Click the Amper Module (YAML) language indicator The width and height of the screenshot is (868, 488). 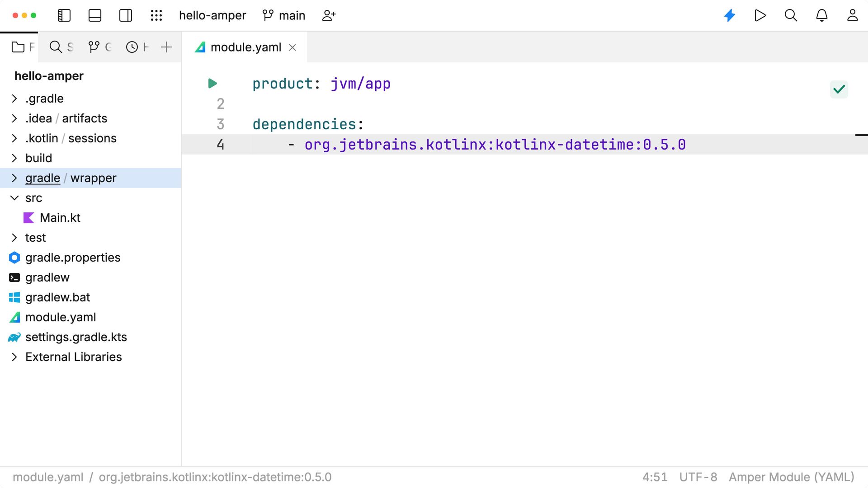792,477
